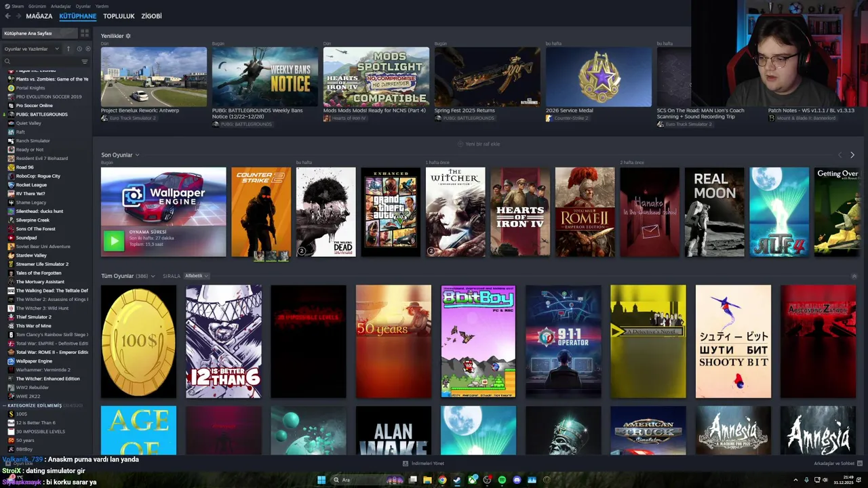The height and width of the screenshot is (488, 868).
Task: Select PUBG: BATTLEGROUNDS in sidebar list
Action: (41, 115)
